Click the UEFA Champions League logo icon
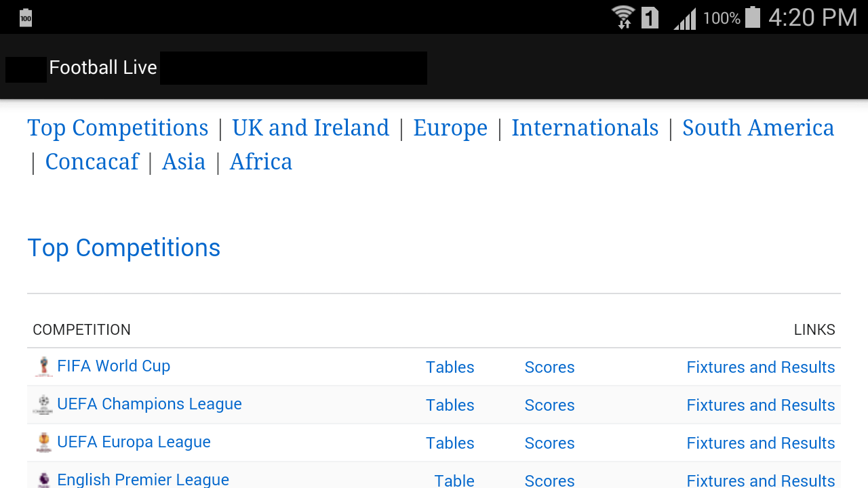Viewport: 868px width, 488px height. (43, 405)
